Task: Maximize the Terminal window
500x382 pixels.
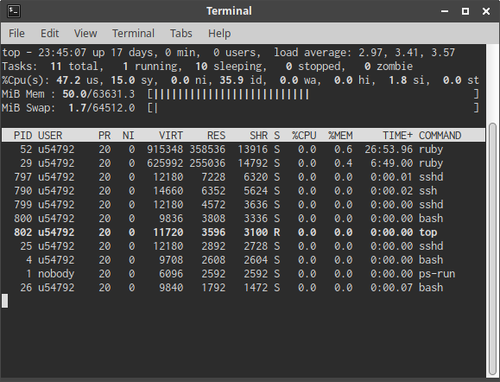Action: (x=465, y=11)
